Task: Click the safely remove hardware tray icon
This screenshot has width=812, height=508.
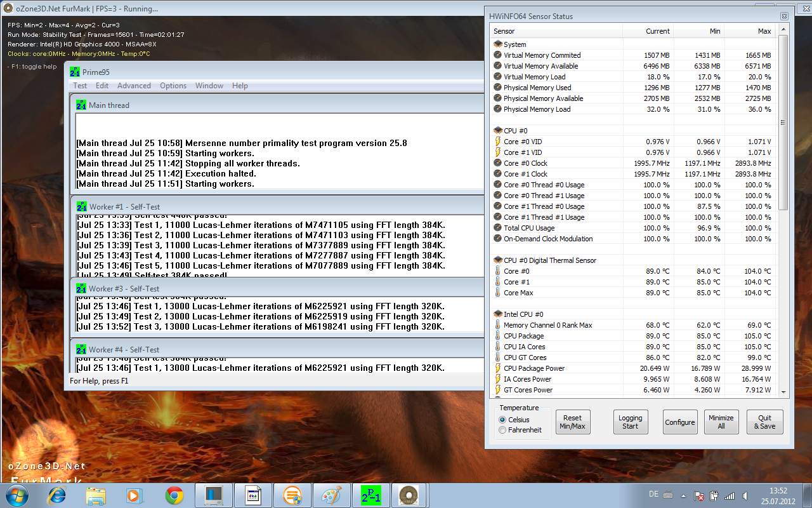Action: (715, 495)
